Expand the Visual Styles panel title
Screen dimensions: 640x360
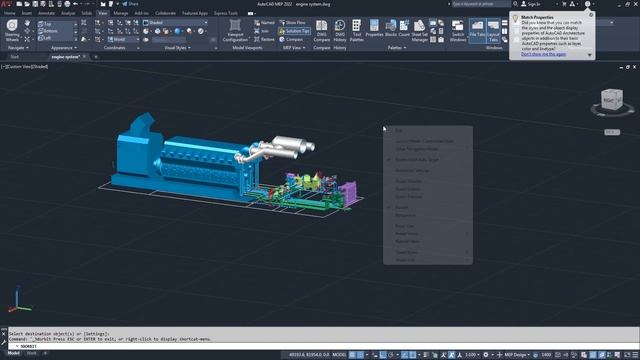tap(177, 48)
